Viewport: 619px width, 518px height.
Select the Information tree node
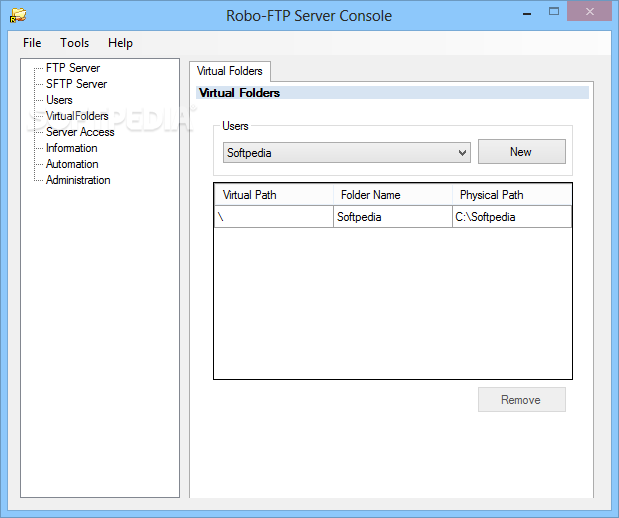[x=71, y=148]
